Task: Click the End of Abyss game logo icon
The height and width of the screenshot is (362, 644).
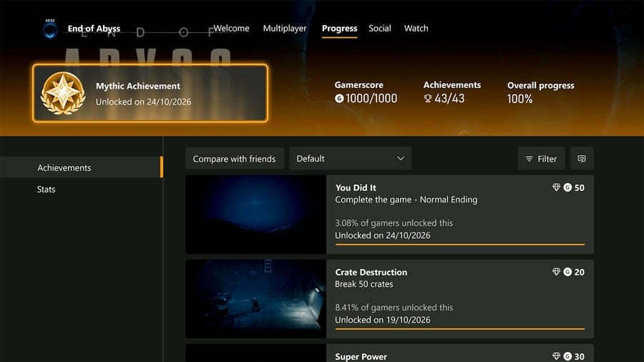Action: [x=50, y=29]
